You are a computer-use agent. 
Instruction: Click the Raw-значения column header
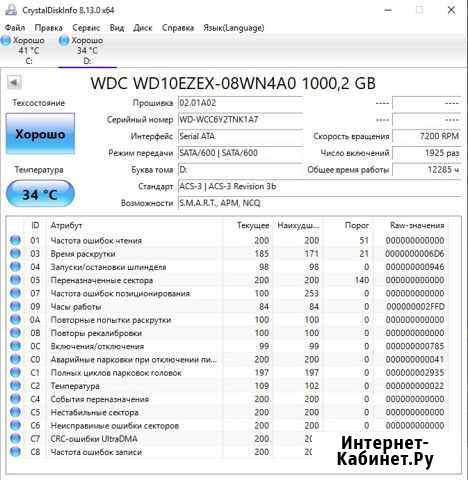(x=417, y=226)
